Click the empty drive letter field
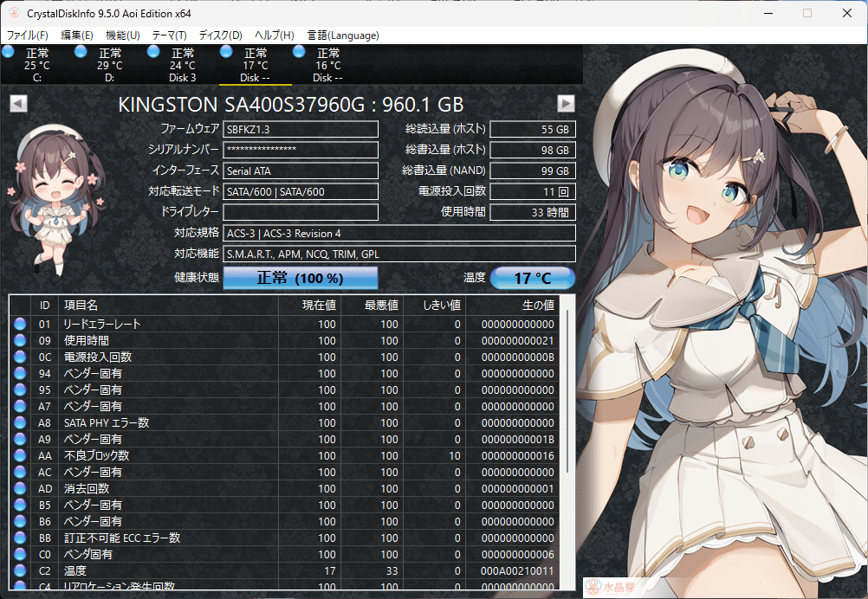The width and height of the screenshot is (868, 599). [301, 212]
